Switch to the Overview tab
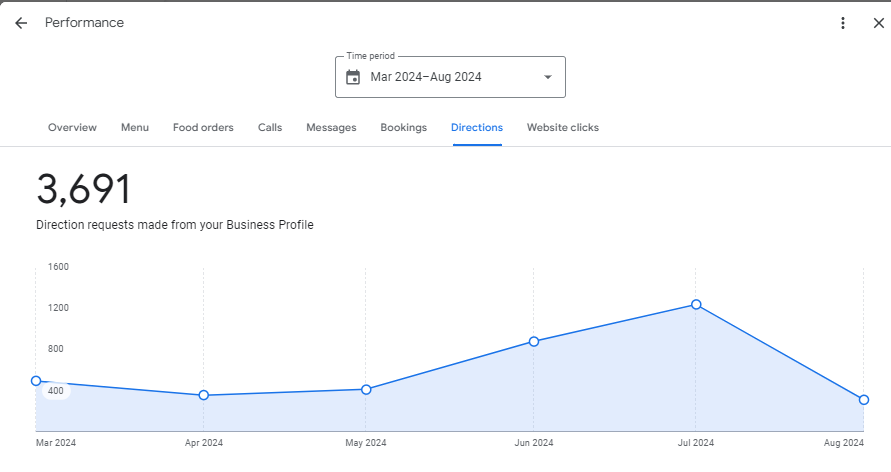The image size is (891, 472). (72, 128)
